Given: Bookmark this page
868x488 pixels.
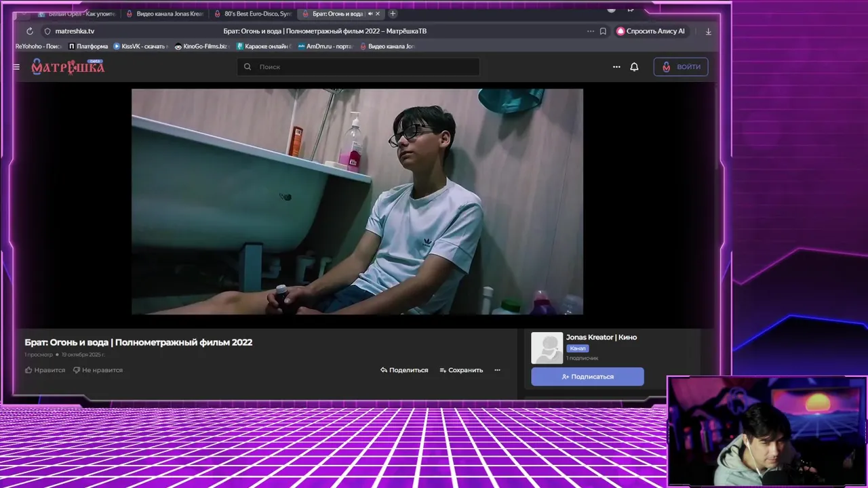Looking at the screenshot, I should tap(603, 31).
